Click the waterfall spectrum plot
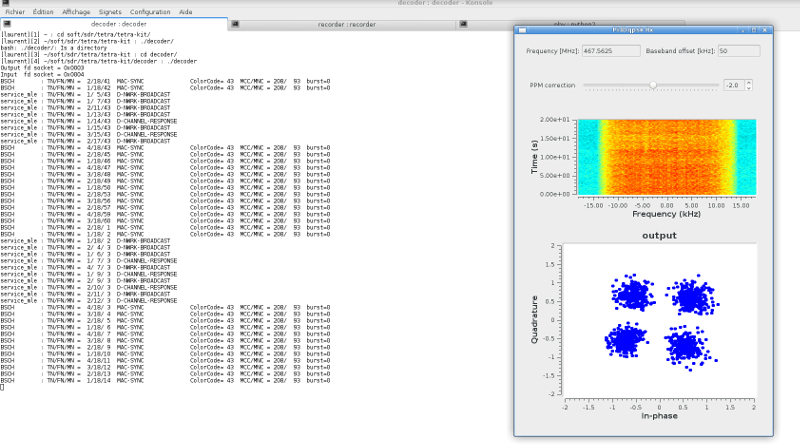 [667, 157]
